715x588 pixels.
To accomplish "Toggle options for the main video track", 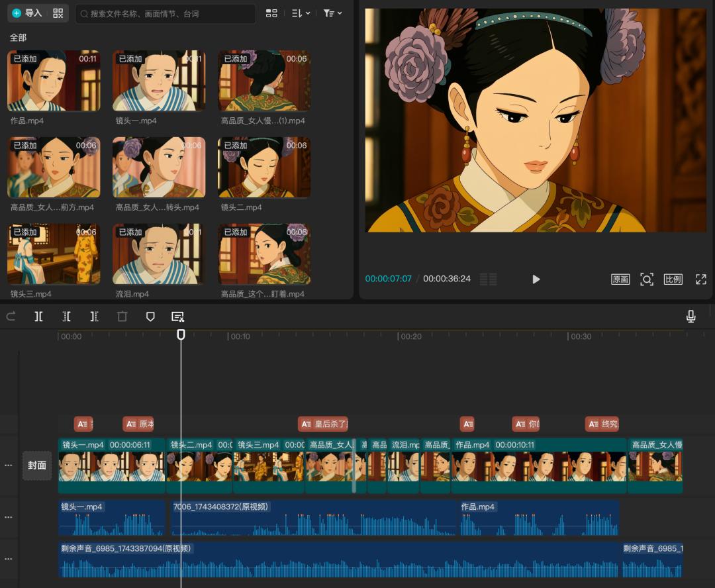I will [x=9, y=465].
